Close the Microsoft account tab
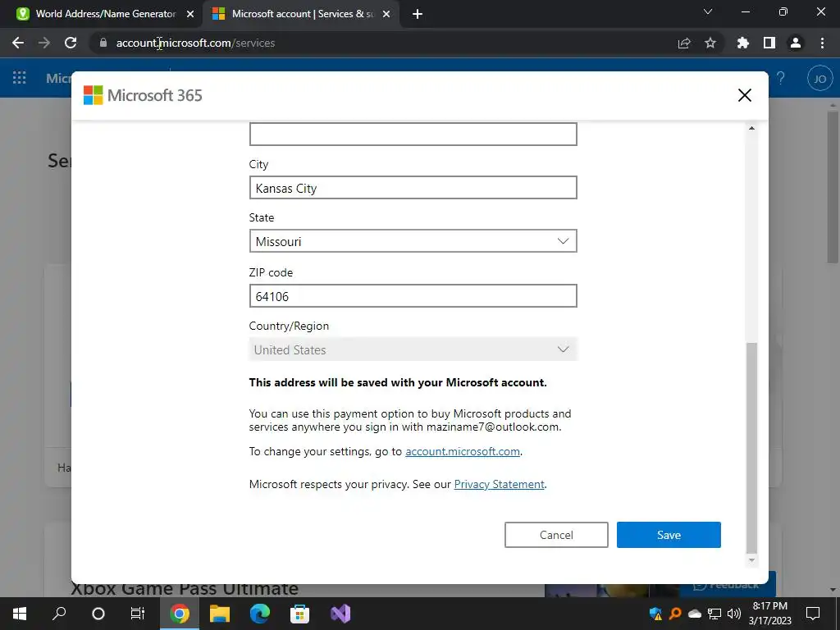Screen dimensions: 840x630 [x=386, y=14]
